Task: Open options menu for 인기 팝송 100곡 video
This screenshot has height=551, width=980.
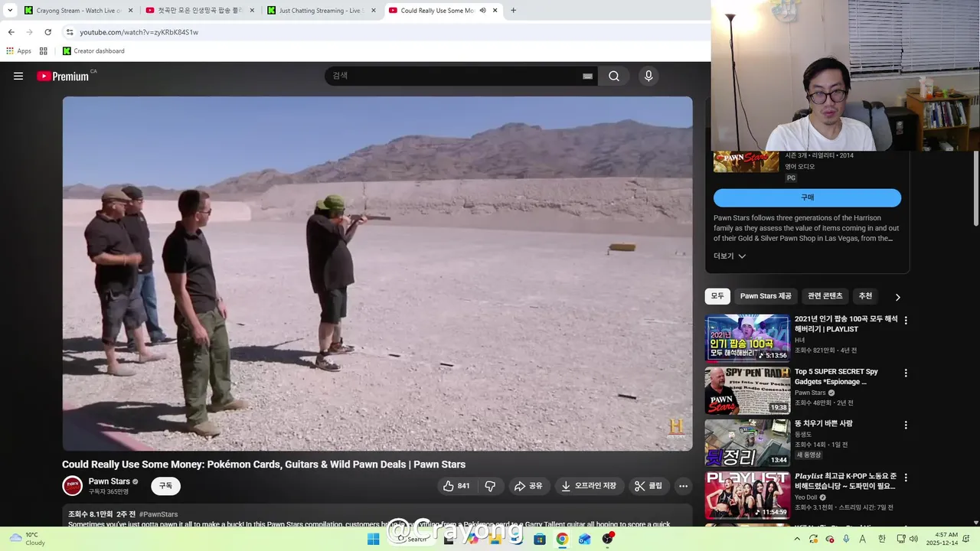Action: point(906,321)
